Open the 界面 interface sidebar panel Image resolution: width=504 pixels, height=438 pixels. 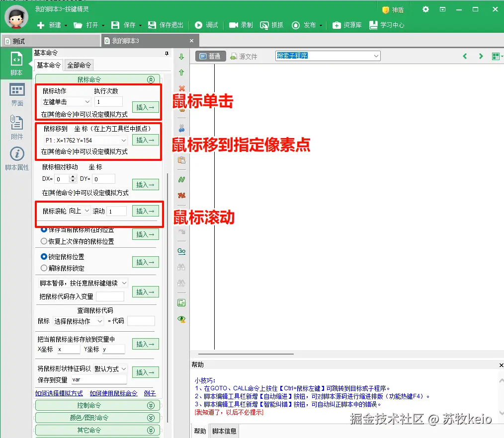click(17, 95)
